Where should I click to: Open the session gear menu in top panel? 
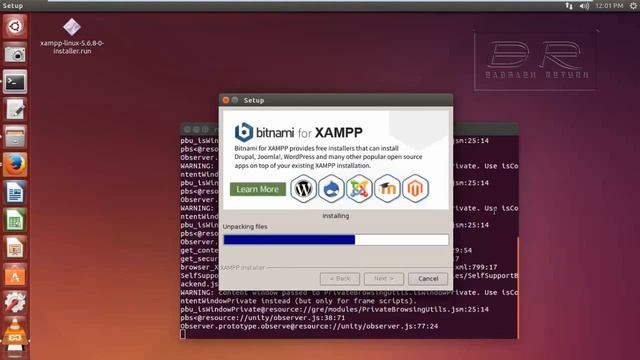click(633, 6)
